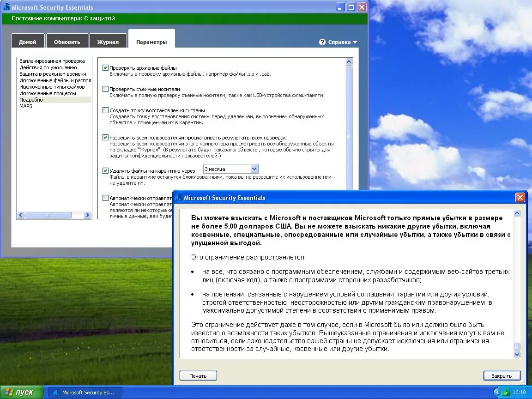The height and width of the screenshot is (399, 532).
Task: Click license dialog title bar icon
Action: 178,198
